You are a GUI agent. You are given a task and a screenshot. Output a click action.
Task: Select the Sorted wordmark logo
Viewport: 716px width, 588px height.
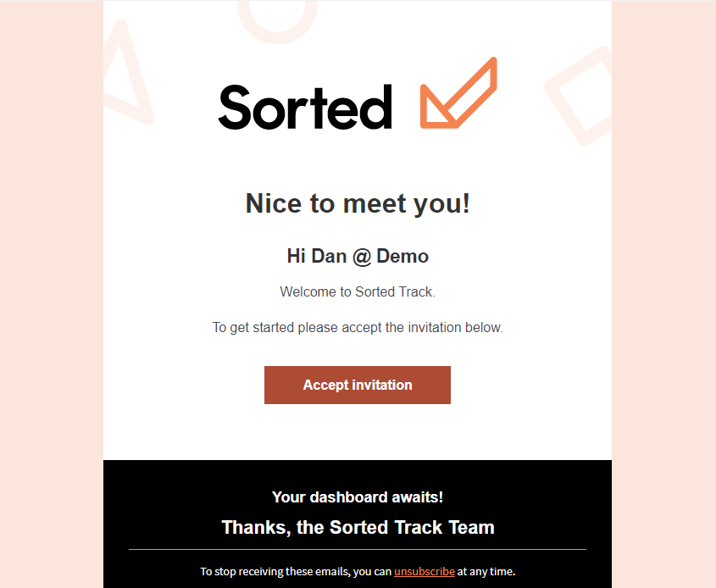point(305,105)
